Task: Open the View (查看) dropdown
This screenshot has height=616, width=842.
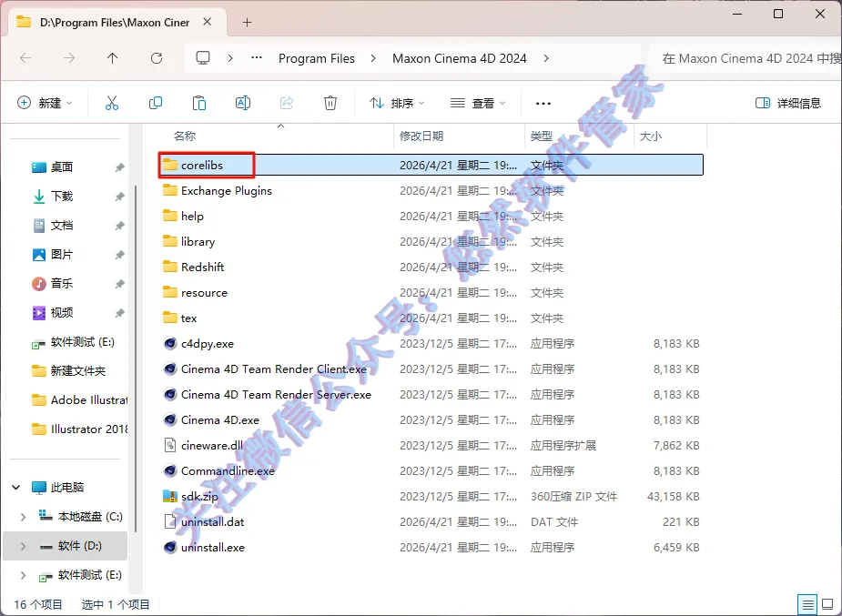Action: click(479, 103)
